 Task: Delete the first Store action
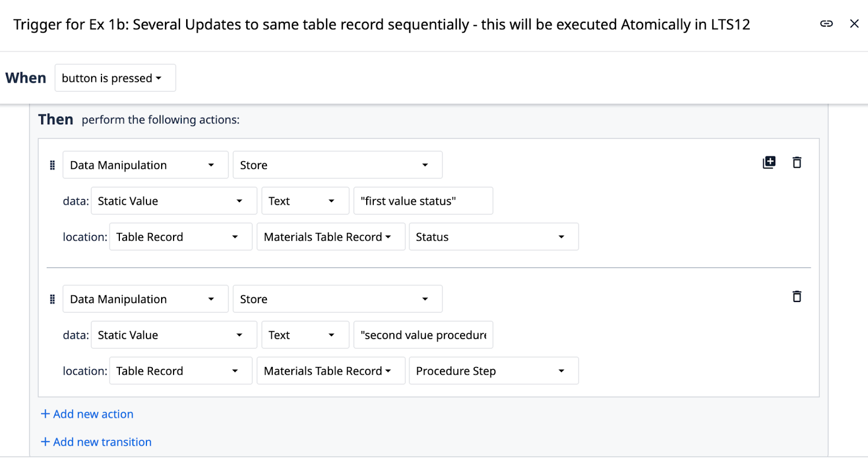(797, 162)
